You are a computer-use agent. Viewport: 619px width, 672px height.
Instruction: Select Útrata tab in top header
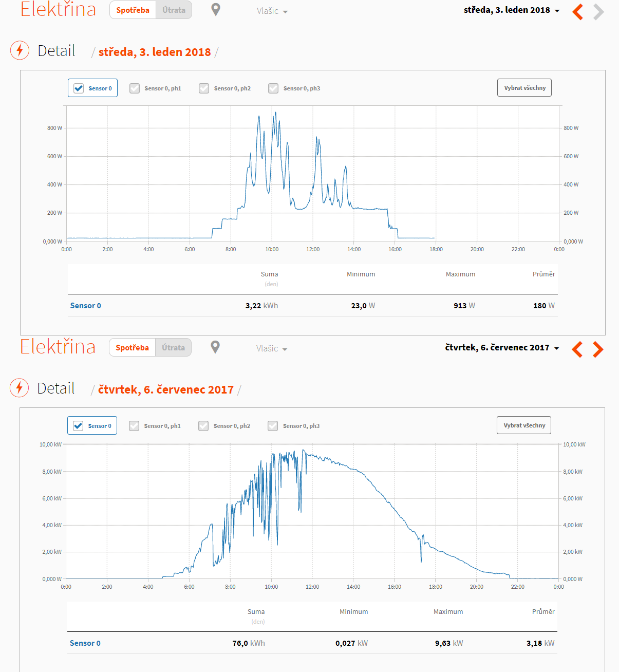(x=174, y=10)
